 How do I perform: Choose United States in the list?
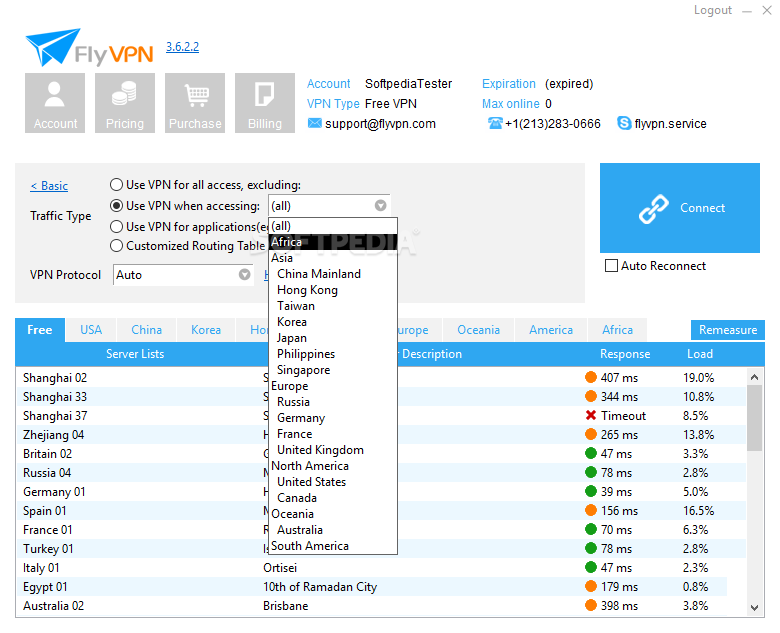coord(333,482)
